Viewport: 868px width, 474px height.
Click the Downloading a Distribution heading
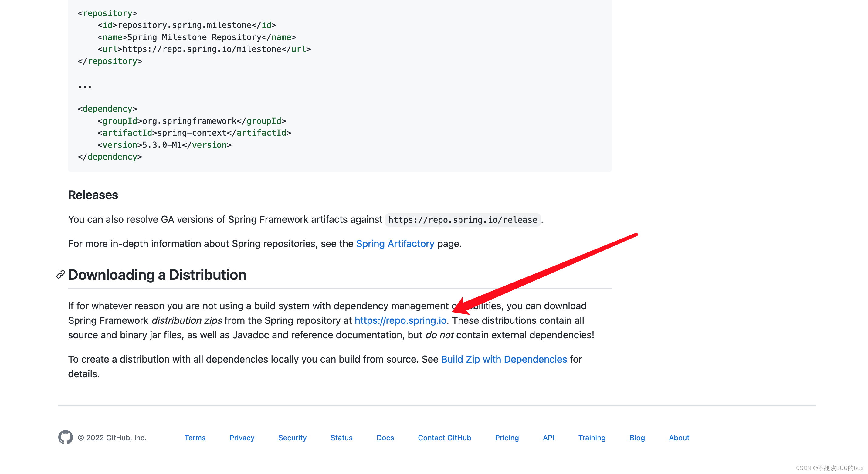pos(157,275)
